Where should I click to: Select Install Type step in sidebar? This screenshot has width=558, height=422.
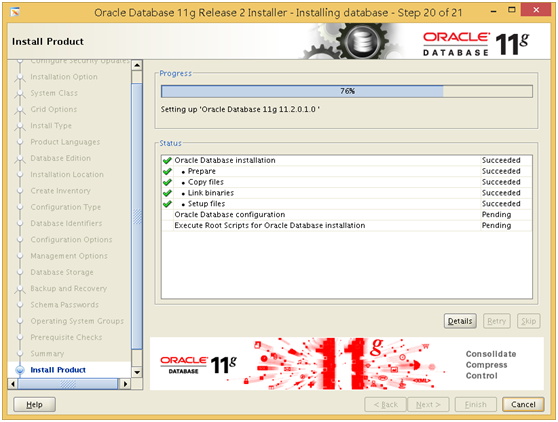51,126
